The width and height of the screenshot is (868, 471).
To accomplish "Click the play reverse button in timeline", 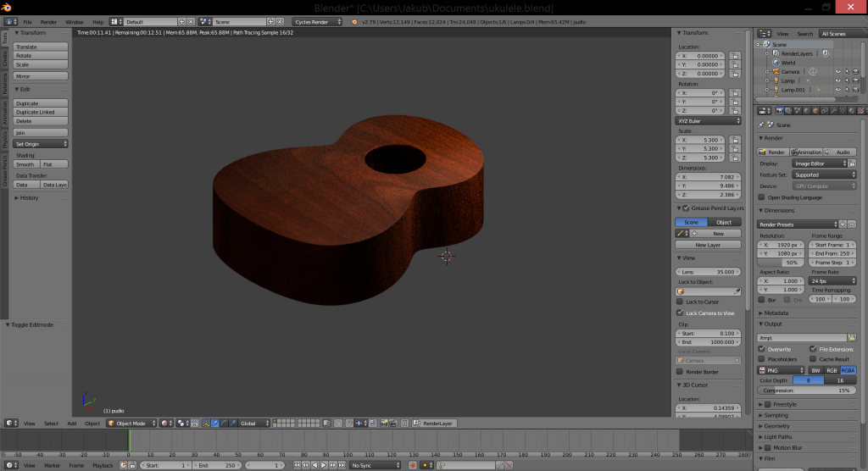I will pyautogui.click(x=315, y=465).
